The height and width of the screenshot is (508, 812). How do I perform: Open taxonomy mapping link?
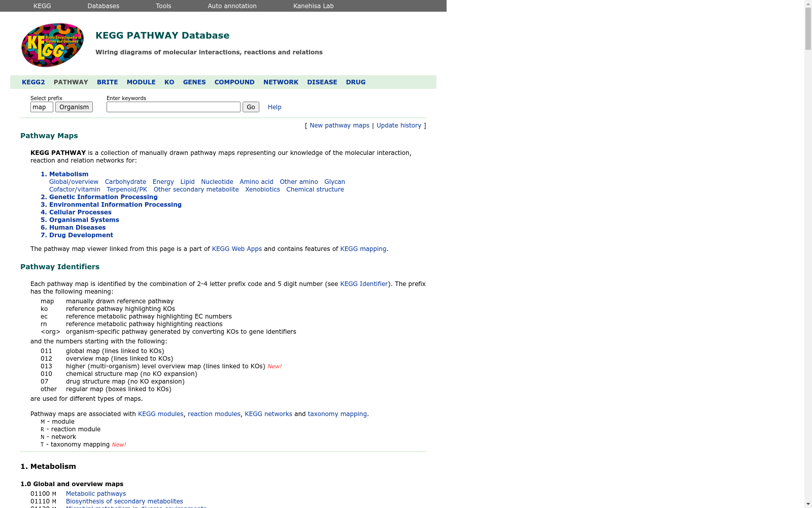click(x=337, y=414)
